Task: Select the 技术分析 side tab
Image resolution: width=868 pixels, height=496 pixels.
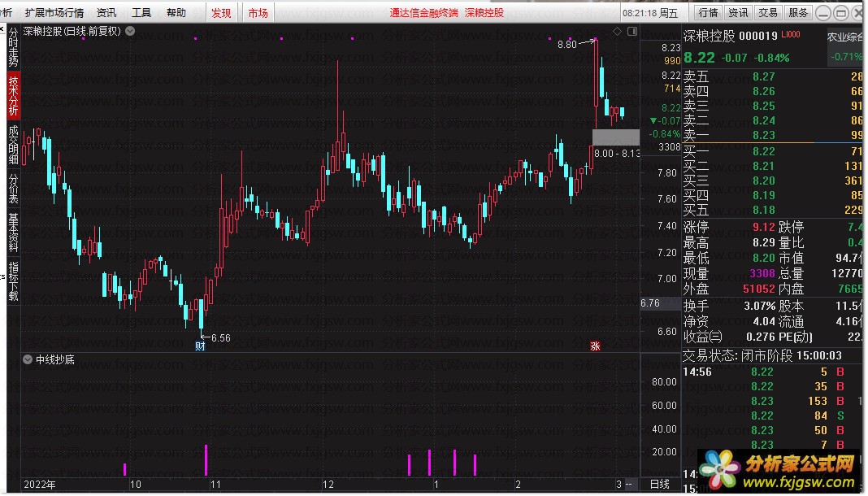Action: (13, 95)
